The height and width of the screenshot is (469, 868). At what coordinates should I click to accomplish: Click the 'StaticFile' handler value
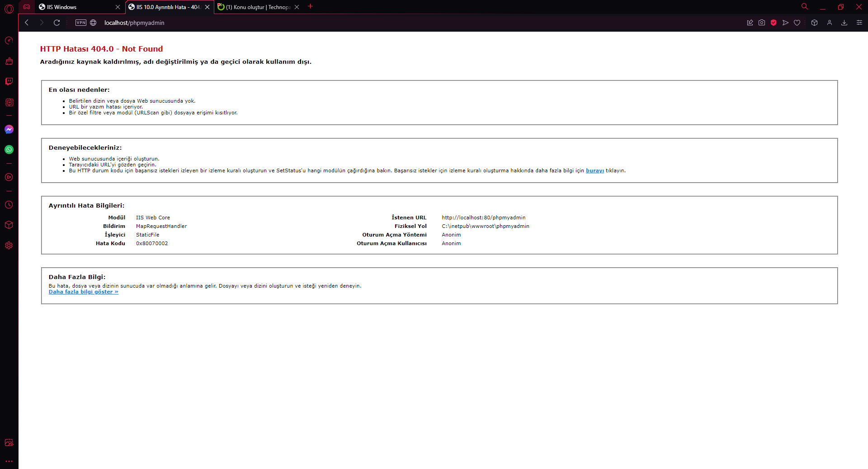(147, 235)
